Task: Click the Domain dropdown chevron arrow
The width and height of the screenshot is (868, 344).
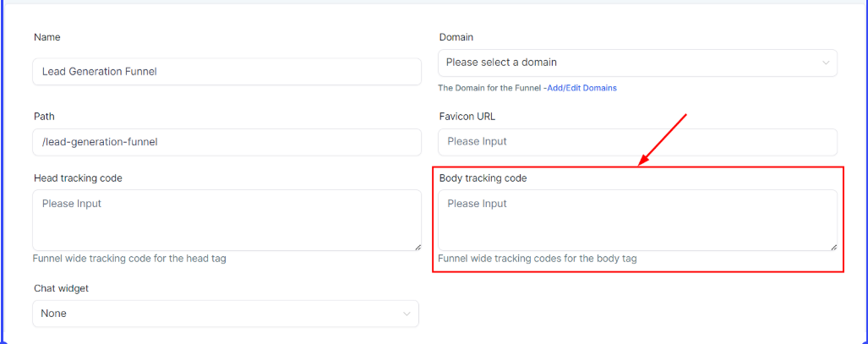Action: point(826,63)
